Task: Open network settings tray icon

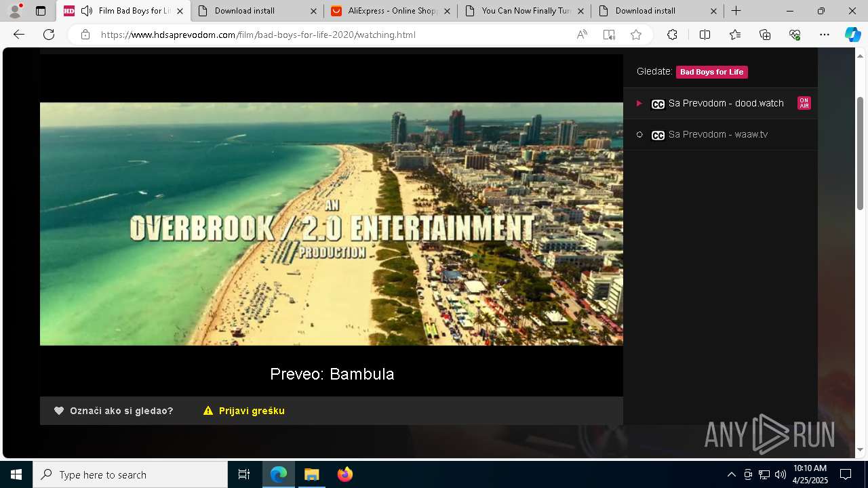Action: [x=764, y=474]
